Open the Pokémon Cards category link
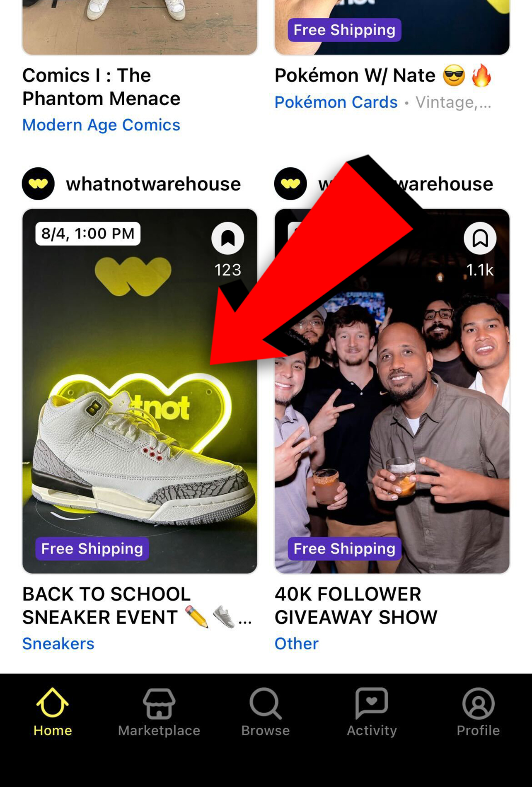The image size is (532, 787). point(336,102)
